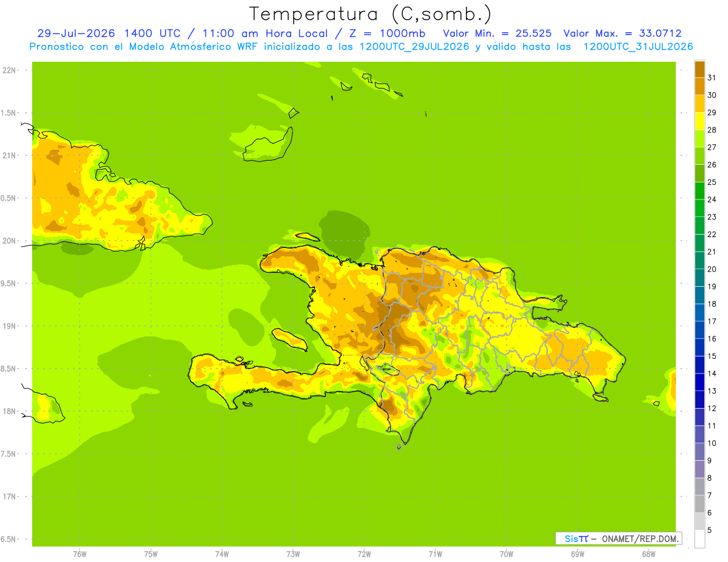
Task: Click the '71W' longitude axis label
Action: coord(435,554)
